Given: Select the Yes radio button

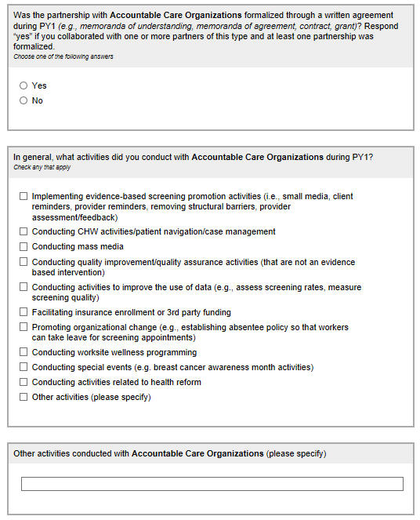Looking at the screenshot, I should coord(24,85).
